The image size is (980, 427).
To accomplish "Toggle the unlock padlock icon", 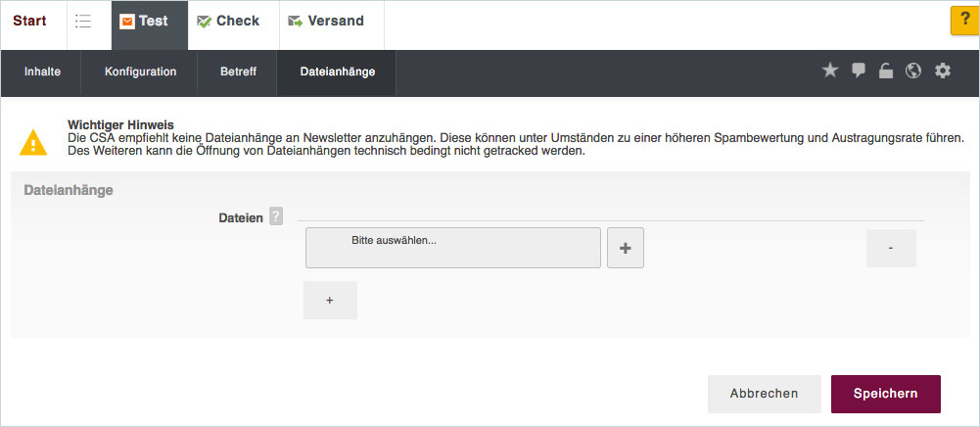I will coord(886,71).
